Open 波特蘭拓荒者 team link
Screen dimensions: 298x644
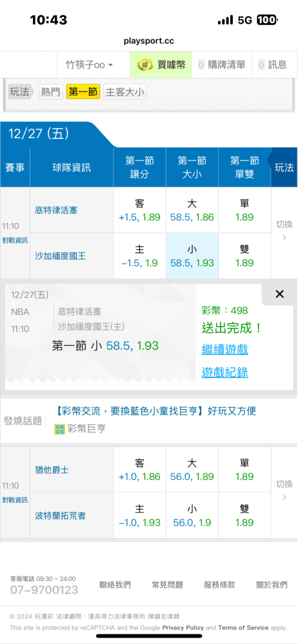61,516
